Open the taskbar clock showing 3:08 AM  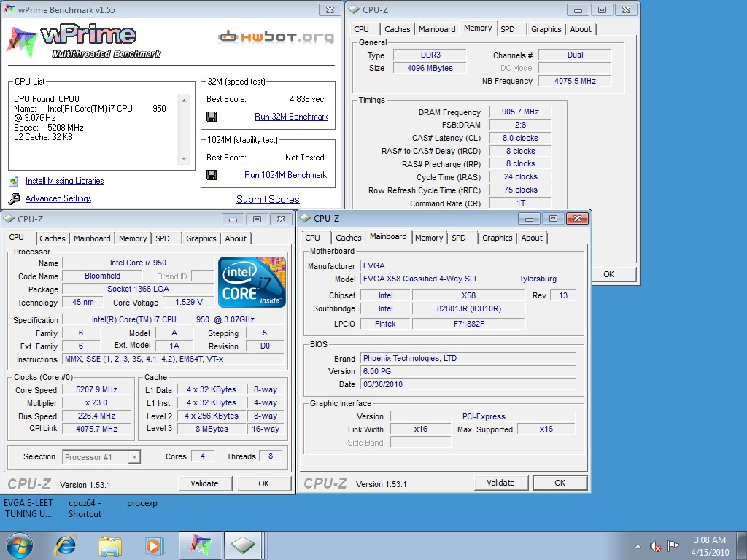710,545
